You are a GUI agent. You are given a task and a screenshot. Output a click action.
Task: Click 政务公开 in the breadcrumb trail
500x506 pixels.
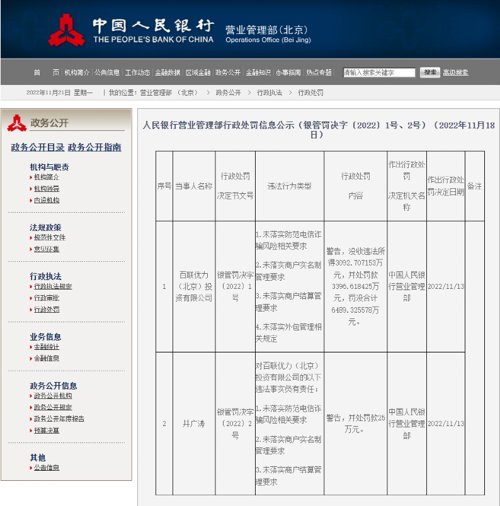(x=228, y=92)
